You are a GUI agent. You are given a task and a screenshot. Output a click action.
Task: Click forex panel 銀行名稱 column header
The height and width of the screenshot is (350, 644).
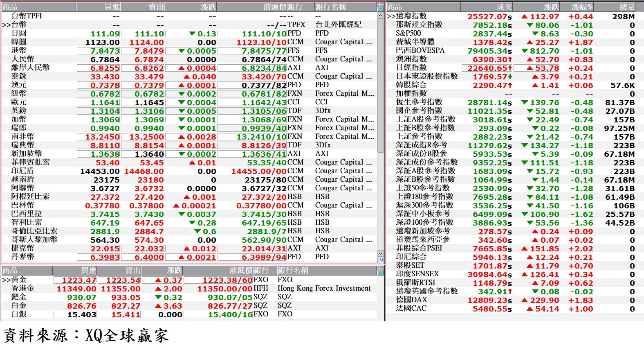coord(345,7)
